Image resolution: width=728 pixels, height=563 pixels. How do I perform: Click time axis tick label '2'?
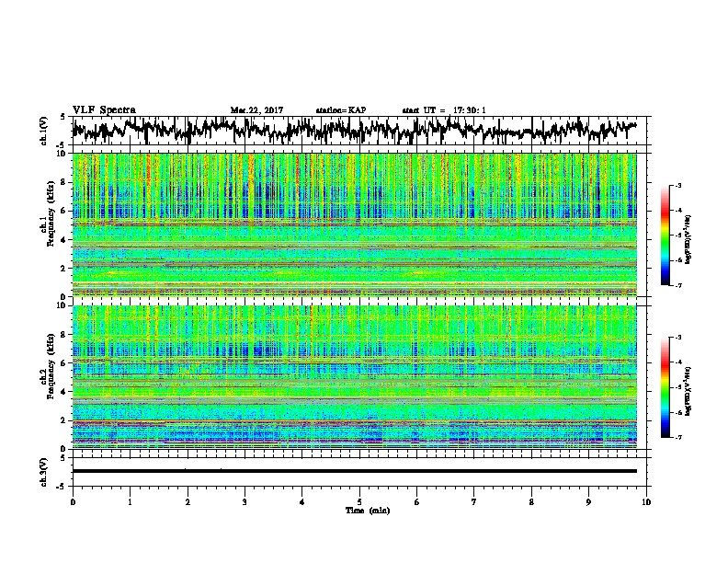188,502
